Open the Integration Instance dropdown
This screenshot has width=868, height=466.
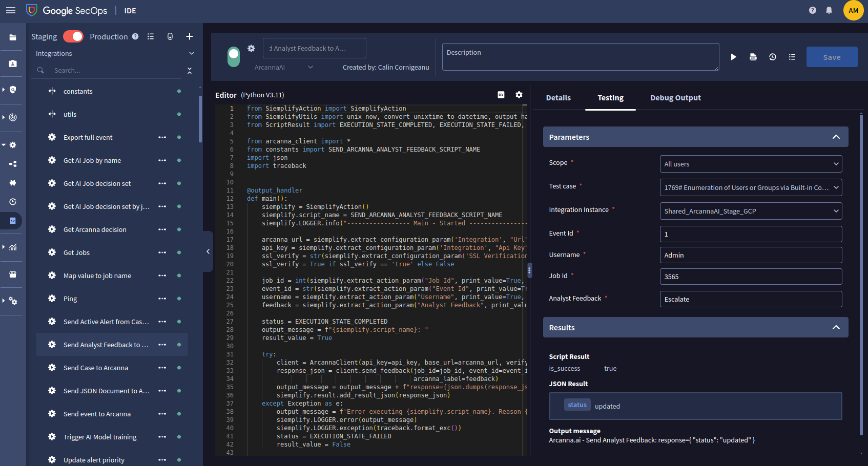[x=751, y=211]
